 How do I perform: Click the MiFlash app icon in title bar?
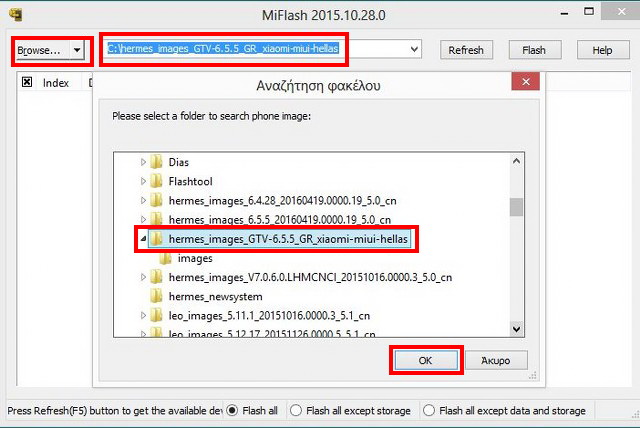(16, 14)
